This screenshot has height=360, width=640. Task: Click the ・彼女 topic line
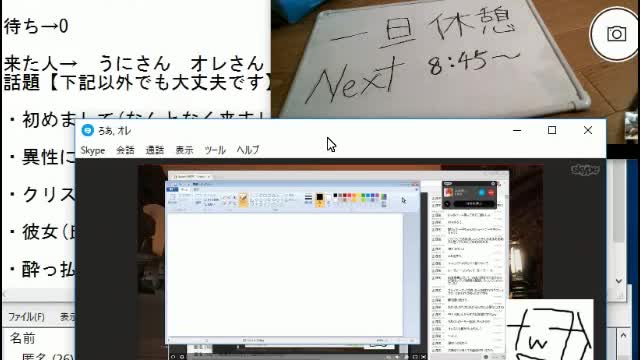pyautogui.click(x=42, y=232)
